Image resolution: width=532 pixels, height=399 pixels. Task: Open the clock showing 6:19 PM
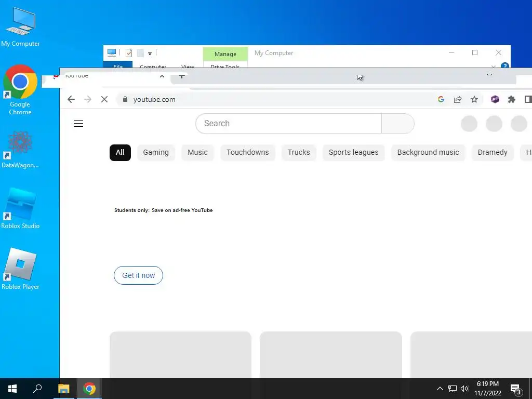[x=487, y=389]
